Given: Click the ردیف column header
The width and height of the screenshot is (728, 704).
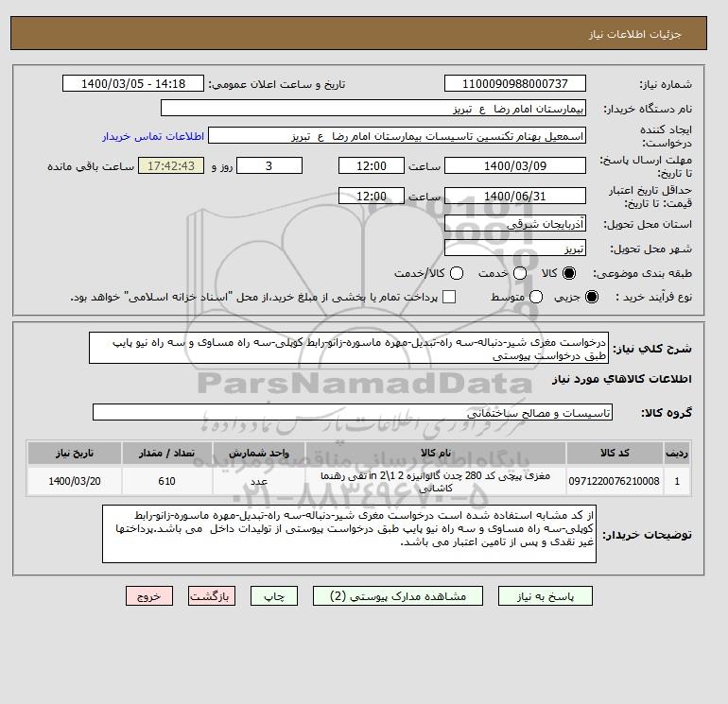Looking at the screenshot, I should click(x=677, y=453).
